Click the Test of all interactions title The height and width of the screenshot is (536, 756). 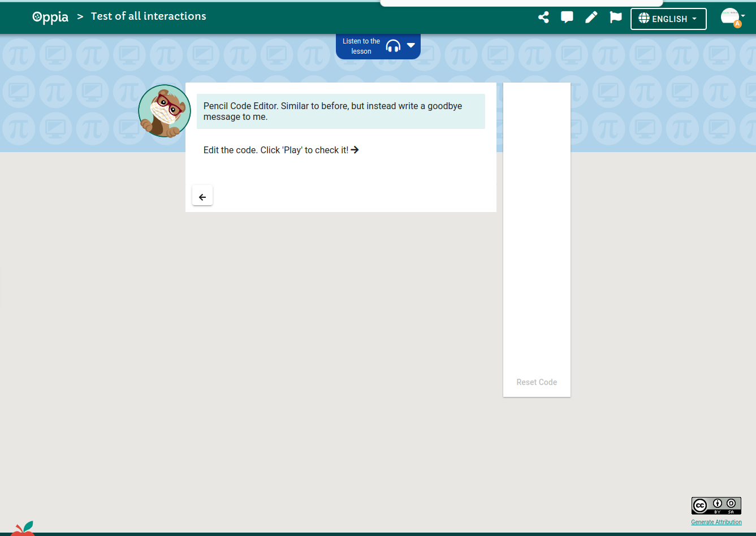tap(148, 16)
